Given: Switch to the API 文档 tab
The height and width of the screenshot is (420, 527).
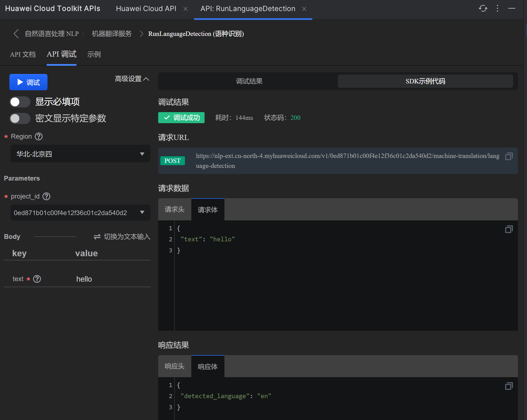Looking at the screenshot, I should tap(23, 54).
